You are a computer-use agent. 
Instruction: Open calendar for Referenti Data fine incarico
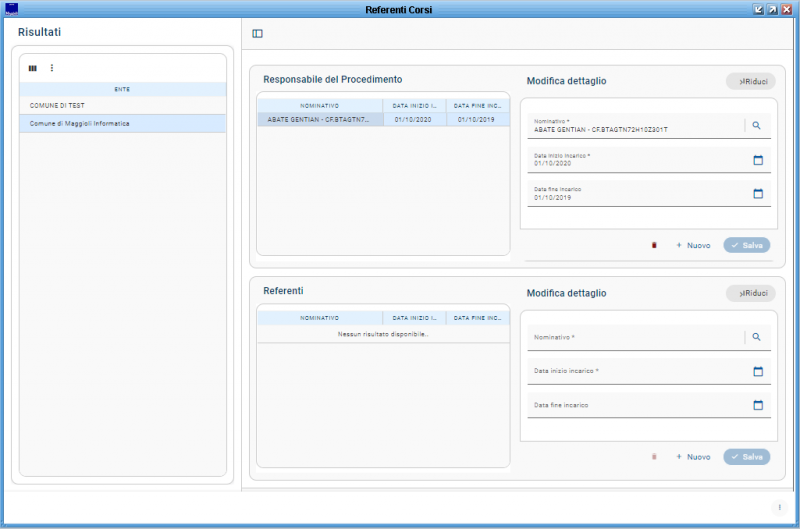click(x=757, y=405)
